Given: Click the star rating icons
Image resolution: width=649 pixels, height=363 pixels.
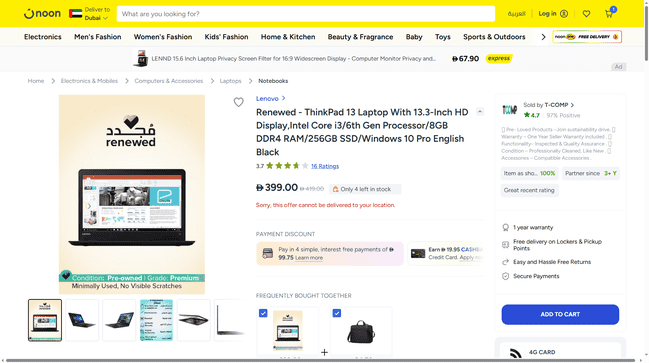Looking at the screenshot, I should (x=287, y=166).
